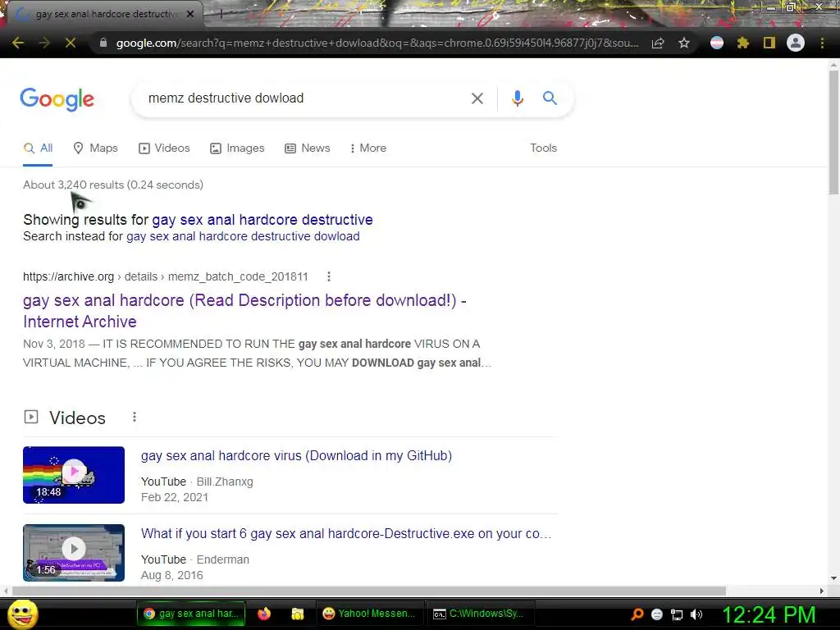
Task: Open the Chrome three-dot menu
Action: point(822,43)
